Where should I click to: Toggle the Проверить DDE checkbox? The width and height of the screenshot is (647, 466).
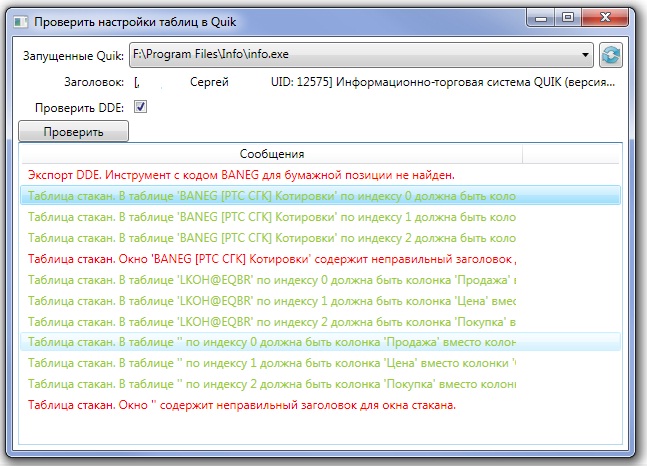point(140,107)
